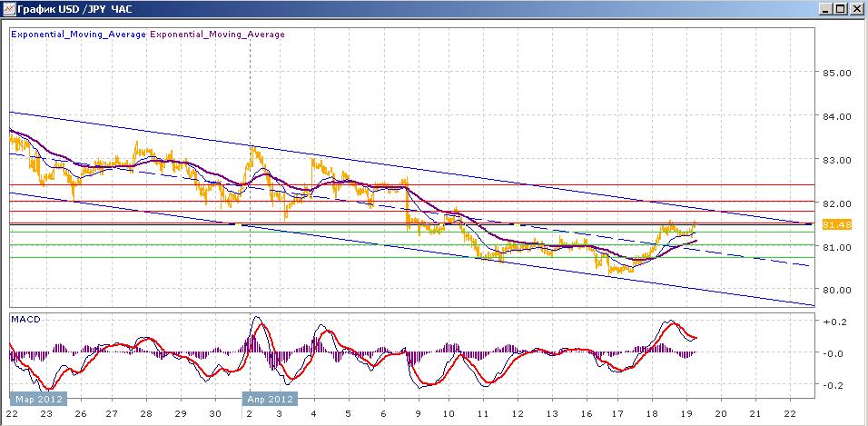Click date 30 on the time axis
Image resolution: width=868 pixels, height=426 pixels.
216,414
